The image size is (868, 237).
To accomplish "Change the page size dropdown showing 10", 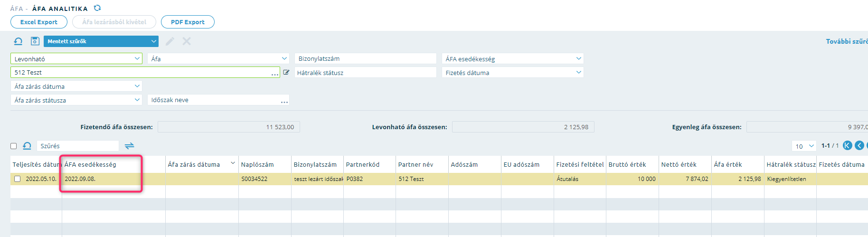I will click(x=804, y=146).
